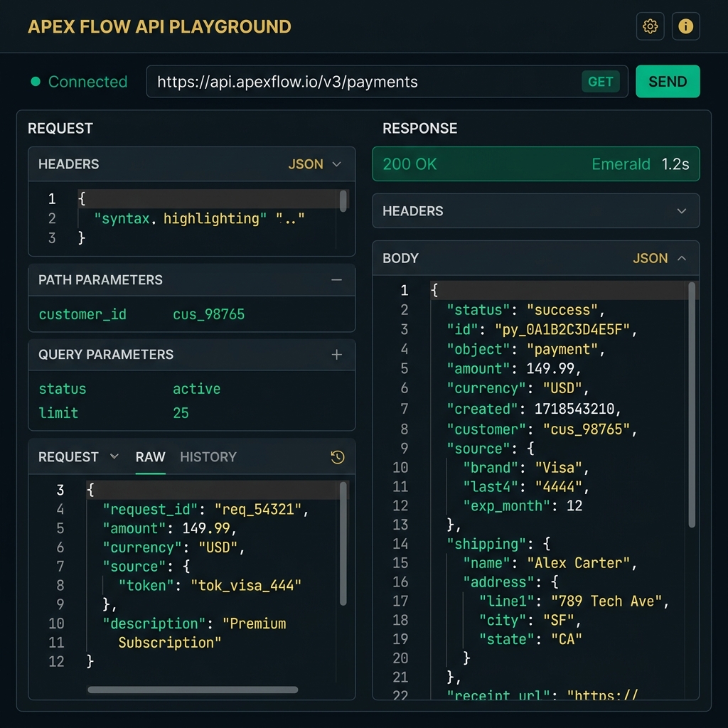Click the QUERY PARAMETERS section header
Screen dimensions: 728x728
[x=192, y=355]
